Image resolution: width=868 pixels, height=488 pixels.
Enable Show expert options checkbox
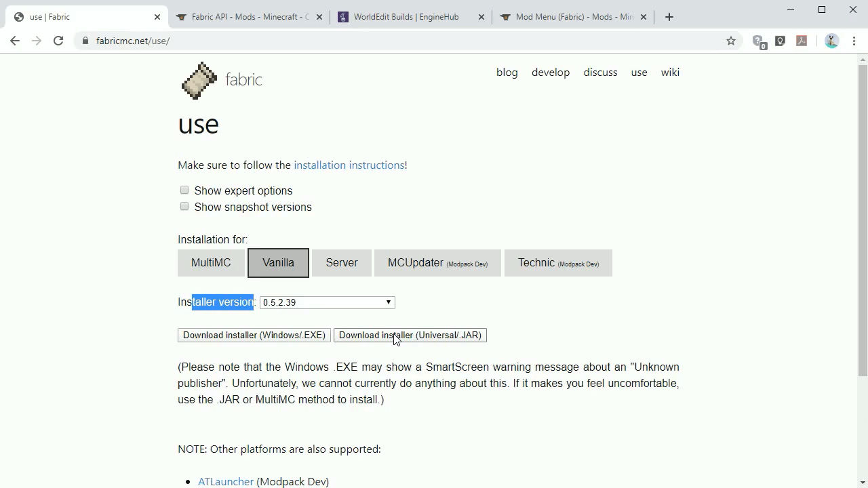point(184,190)
